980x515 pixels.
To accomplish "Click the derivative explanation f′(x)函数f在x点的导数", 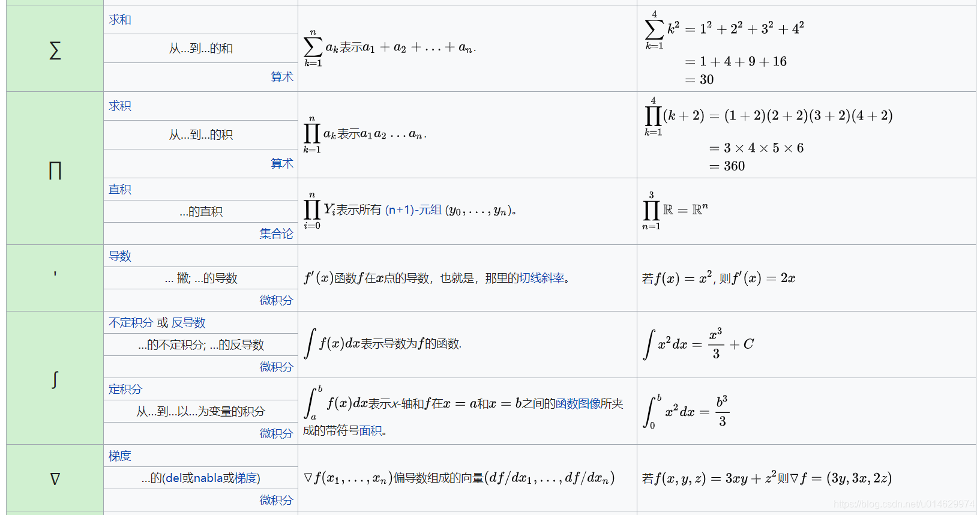I will [436, 278].
